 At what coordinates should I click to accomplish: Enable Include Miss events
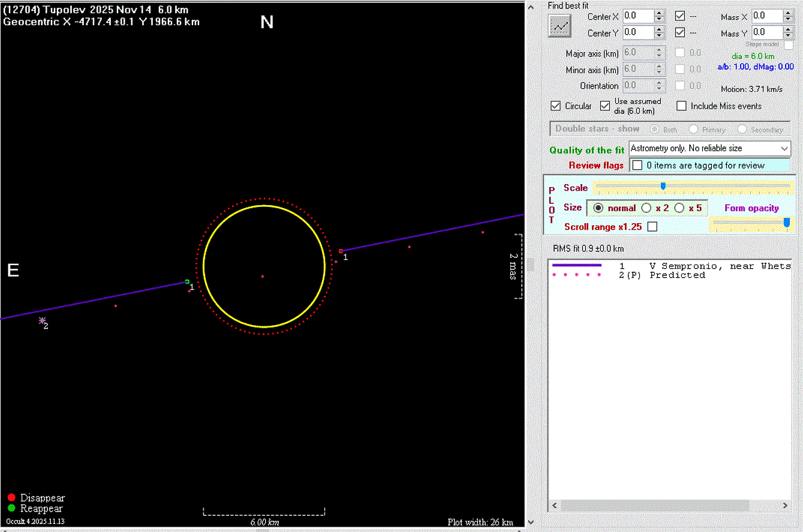coord(681,106)
